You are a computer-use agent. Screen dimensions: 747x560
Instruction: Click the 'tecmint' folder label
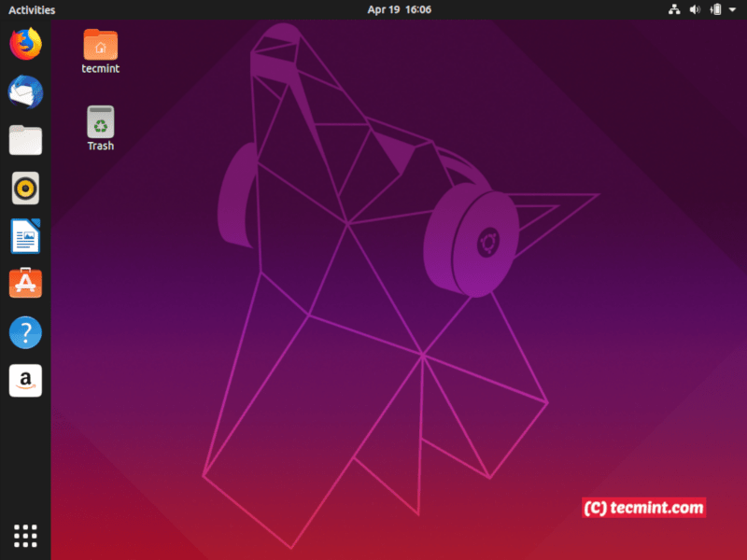[101, 68]
